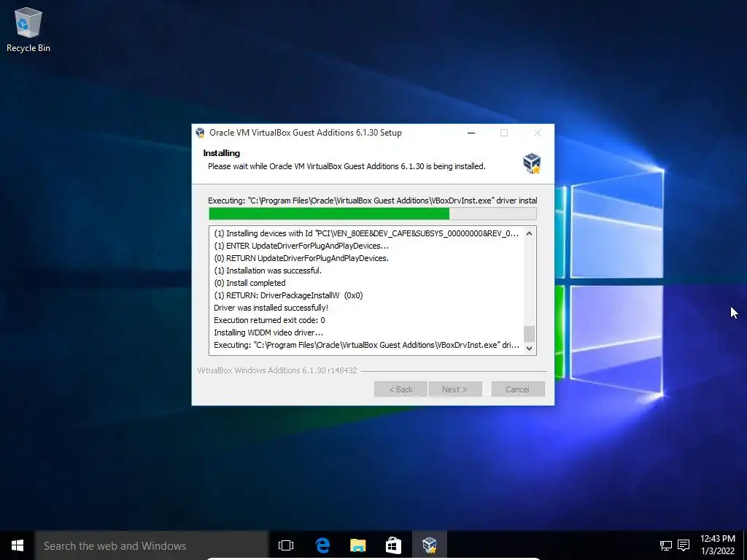
Task: Close the Guest Additions Setup window
Action: [x=538, y=133]
